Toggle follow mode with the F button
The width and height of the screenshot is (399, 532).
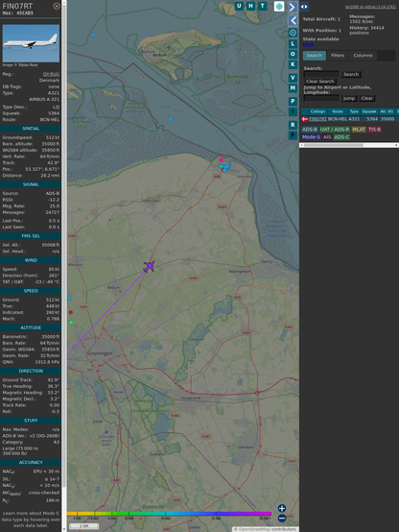(x=293, y=135)
